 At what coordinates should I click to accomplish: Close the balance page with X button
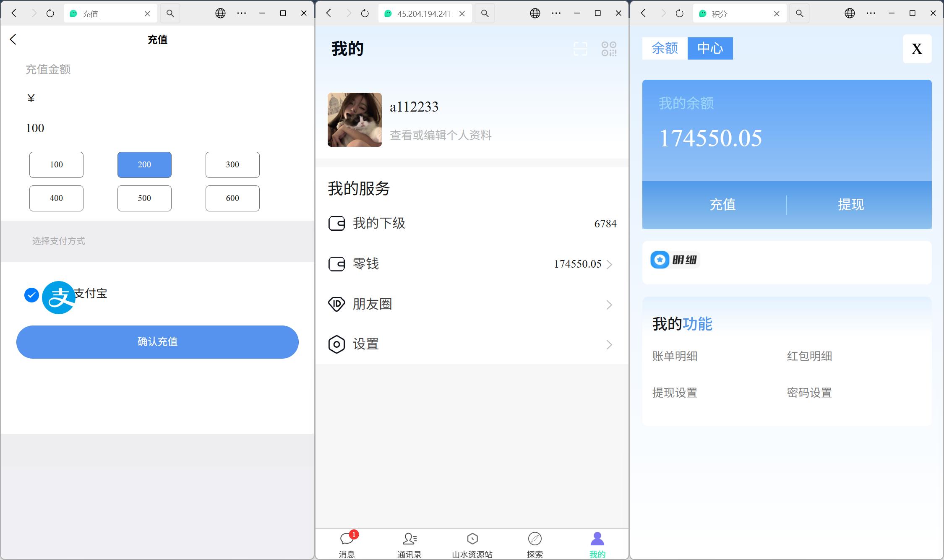coord(917,49)
